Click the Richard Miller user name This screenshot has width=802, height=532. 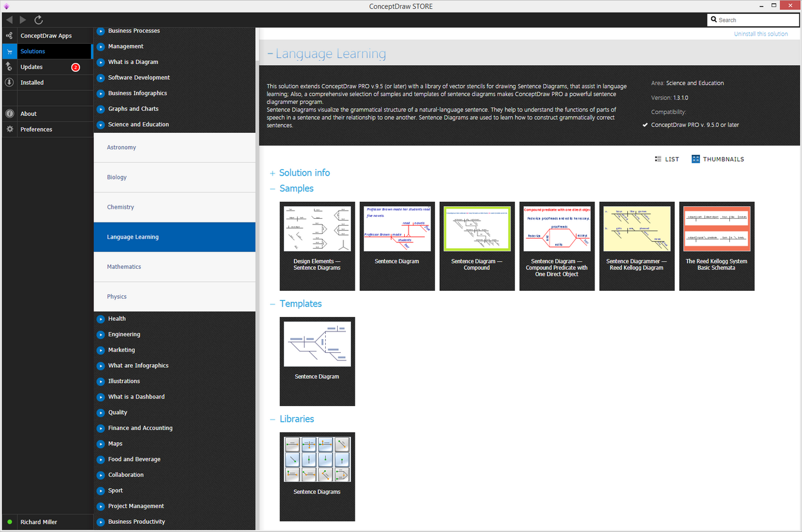click(x=39, y=522)
